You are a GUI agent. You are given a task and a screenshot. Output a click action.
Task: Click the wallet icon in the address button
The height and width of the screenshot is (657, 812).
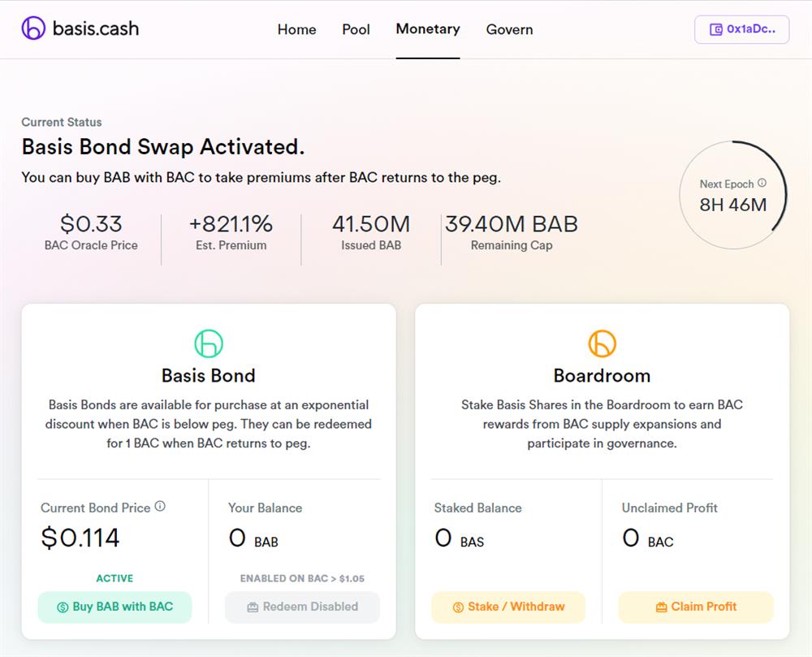point(715,29)
